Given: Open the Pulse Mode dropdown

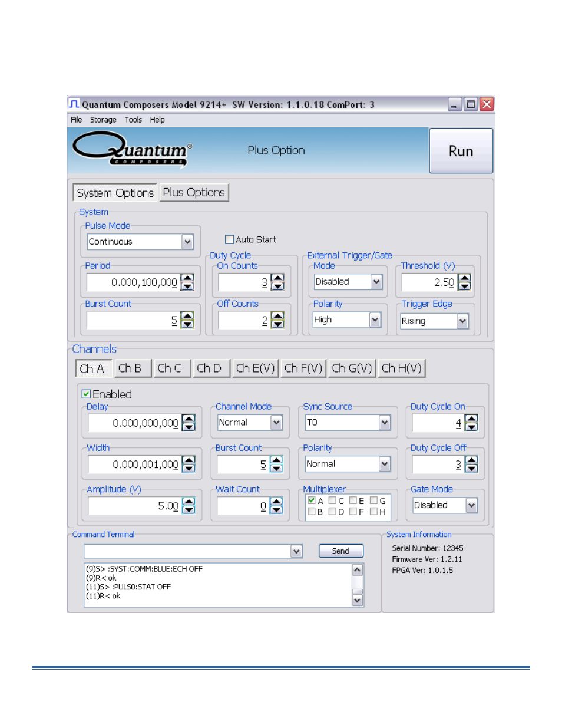Looking at the screenshot, I should [x=187, y=242].
